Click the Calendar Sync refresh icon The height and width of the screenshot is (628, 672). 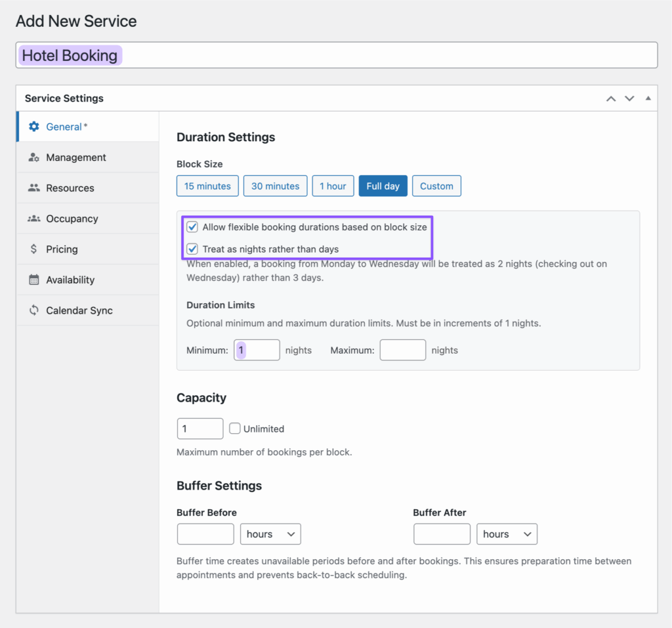[34, 310]
